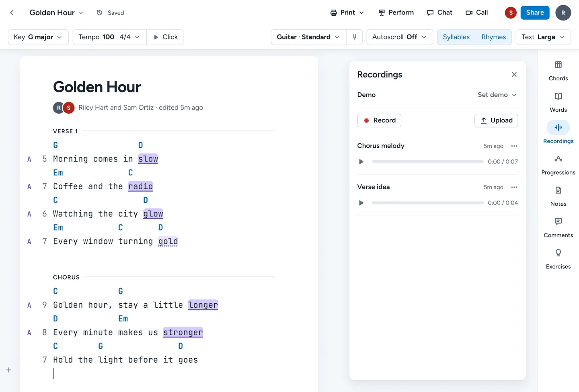Image resolution: width=579 pixels, height=392 pixels.
Task: Click the Share button
Action: pos(535,13)
